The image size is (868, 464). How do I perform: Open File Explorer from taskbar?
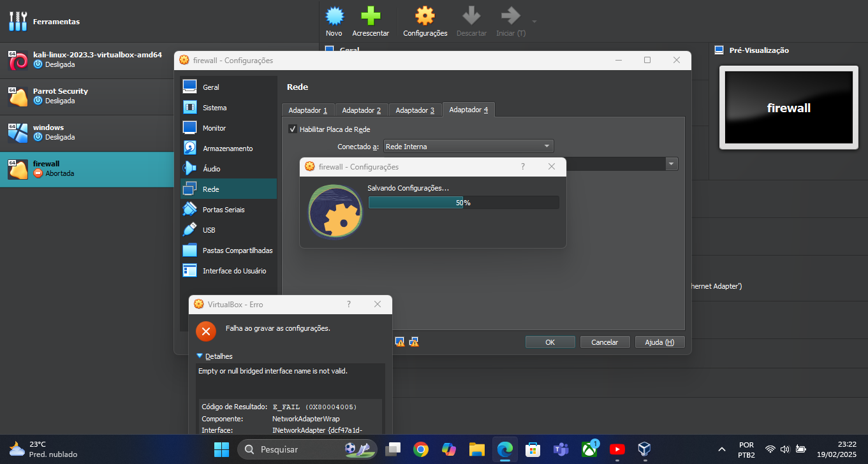click(476, 449)
